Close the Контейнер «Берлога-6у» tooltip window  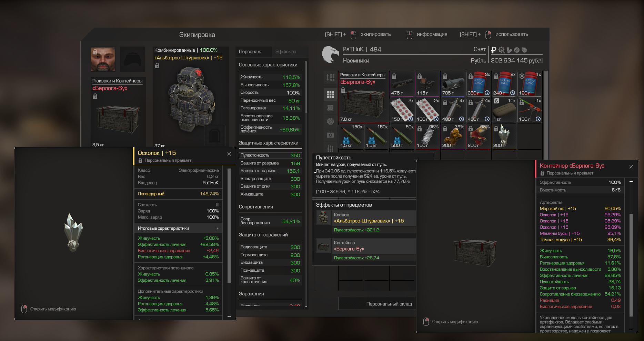click(631, 167)
